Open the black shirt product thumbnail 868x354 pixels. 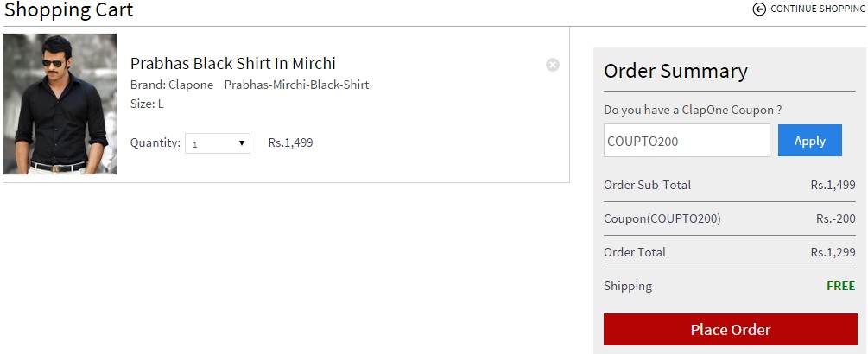pyautogui.click(x=60, y=104)
